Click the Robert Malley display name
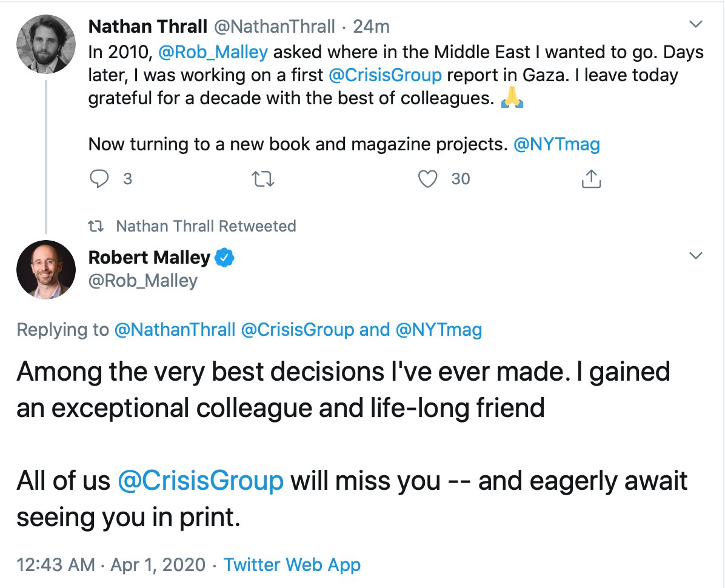725x588 pixels. (x=149, y=258)
